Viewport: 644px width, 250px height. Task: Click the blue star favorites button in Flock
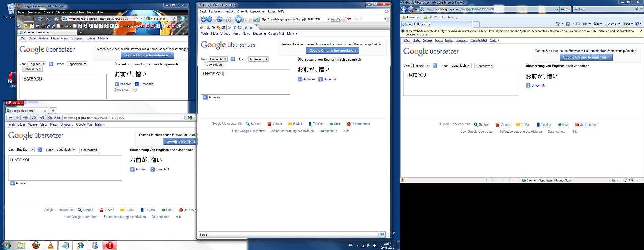(238, 19)
